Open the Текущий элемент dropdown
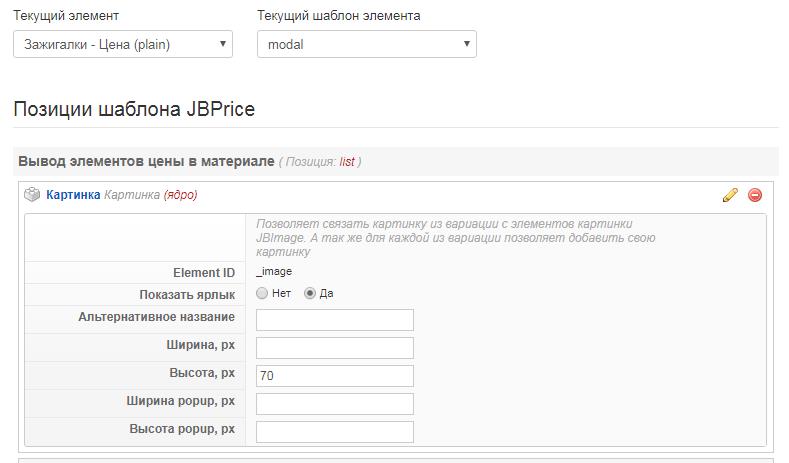 (123, 44)
